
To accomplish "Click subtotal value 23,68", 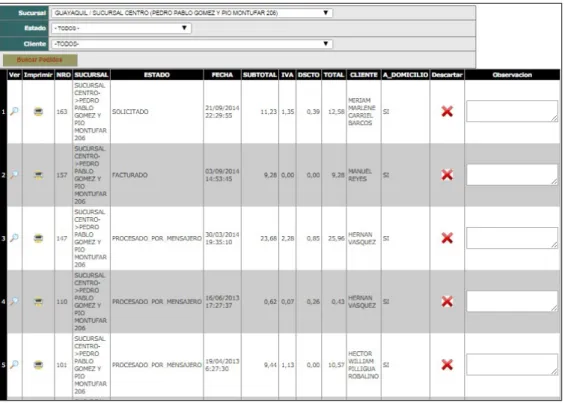I will coord(268,238).
